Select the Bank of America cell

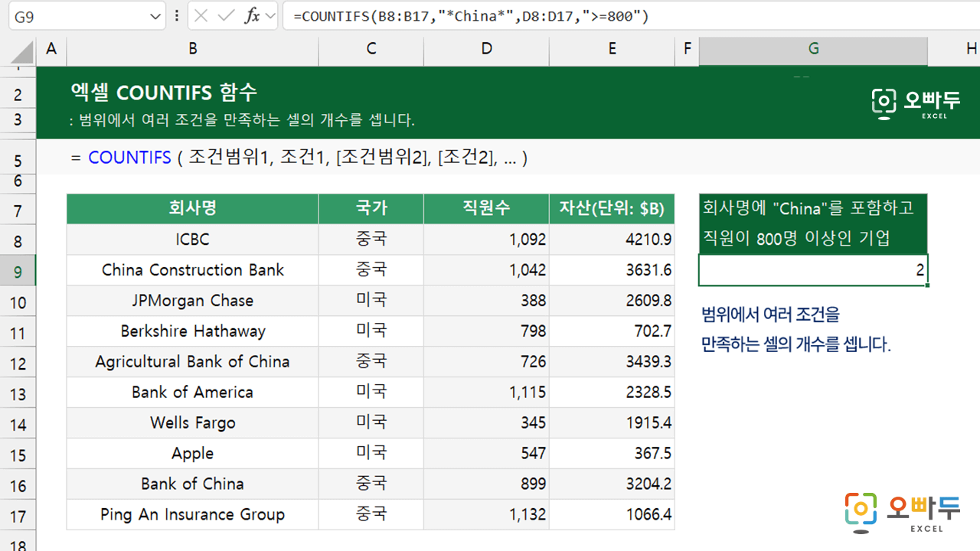coord(193,393)
